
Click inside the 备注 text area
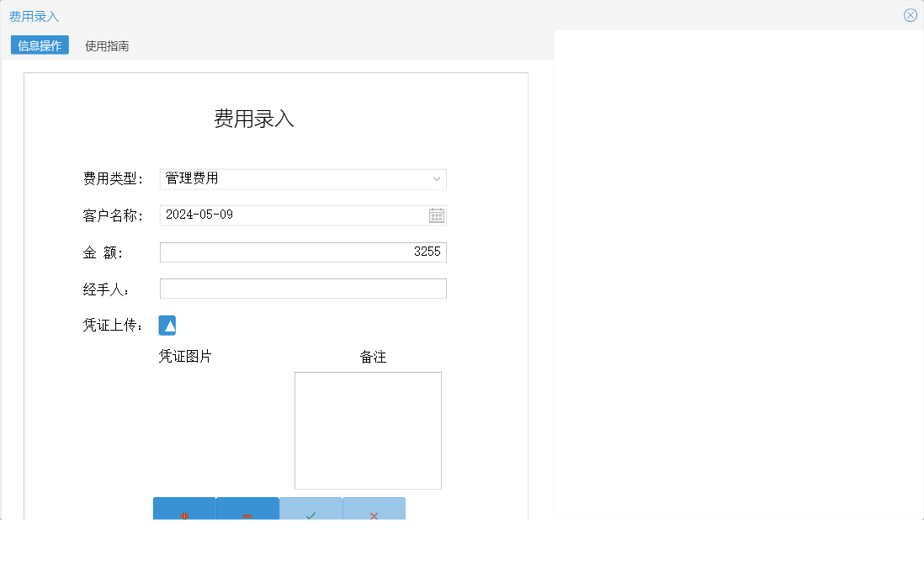pos(368,430)
